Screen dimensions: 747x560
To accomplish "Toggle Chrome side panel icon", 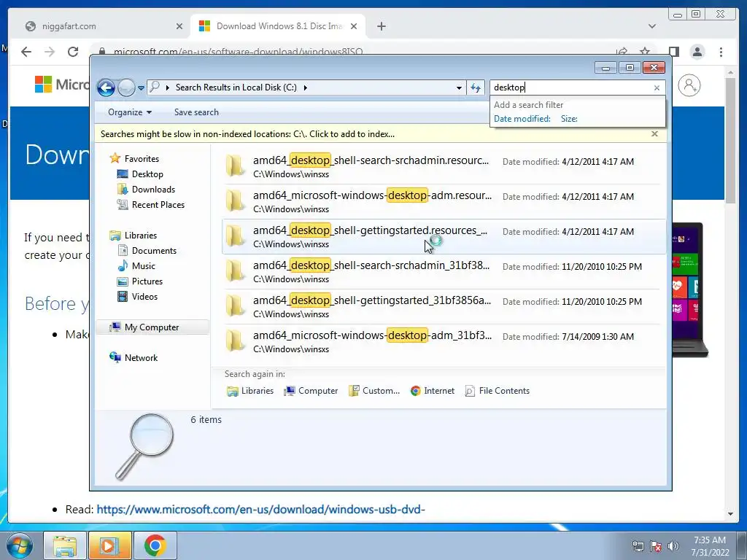I will pyautogui.click(x=673, y=52).
